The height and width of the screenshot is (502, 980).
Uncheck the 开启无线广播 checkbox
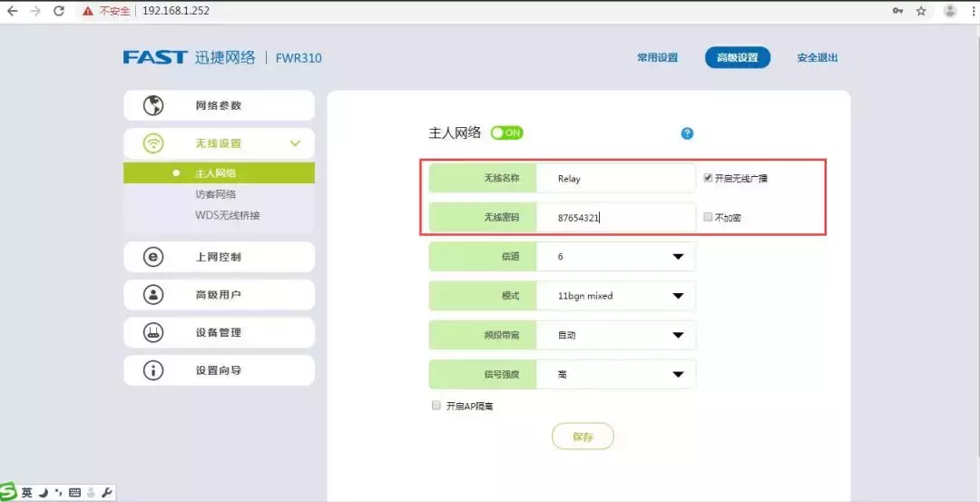tap(708, 178)
